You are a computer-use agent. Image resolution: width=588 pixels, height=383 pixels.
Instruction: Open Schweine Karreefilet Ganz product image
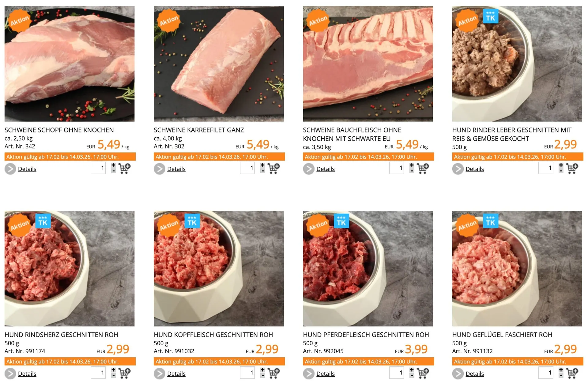tap(218, 64)
